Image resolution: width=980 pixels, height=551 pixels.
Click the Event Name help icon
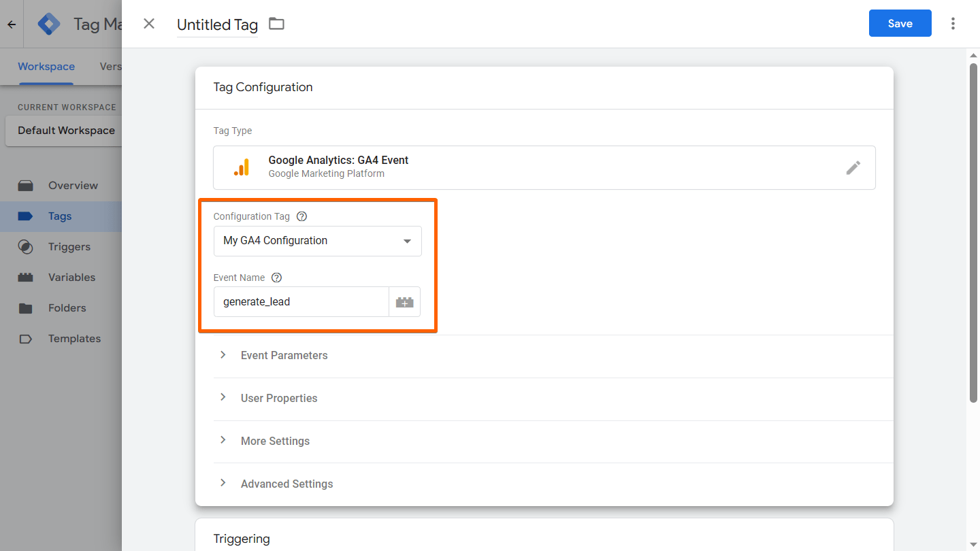[276, 278]
